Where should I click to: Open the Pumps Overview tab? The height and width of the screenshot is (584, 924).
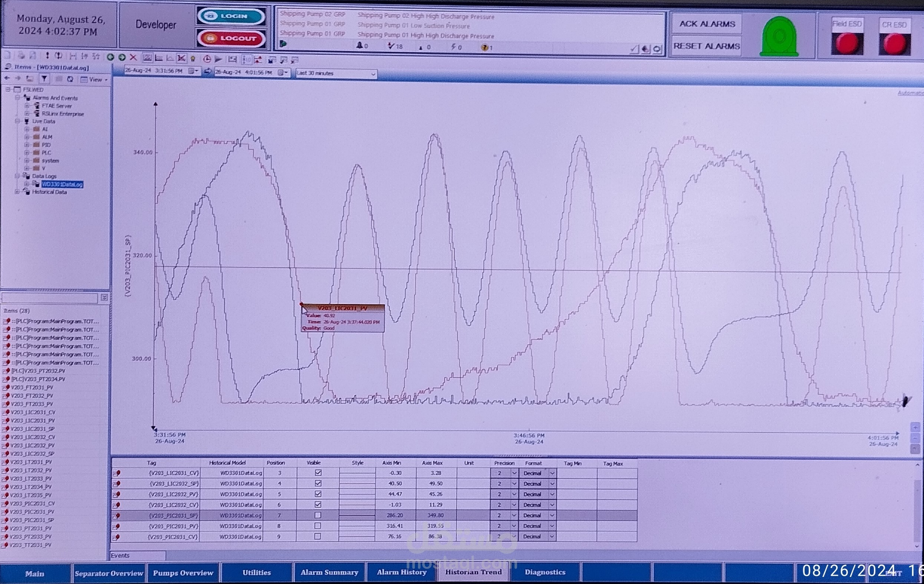[183, 573]
